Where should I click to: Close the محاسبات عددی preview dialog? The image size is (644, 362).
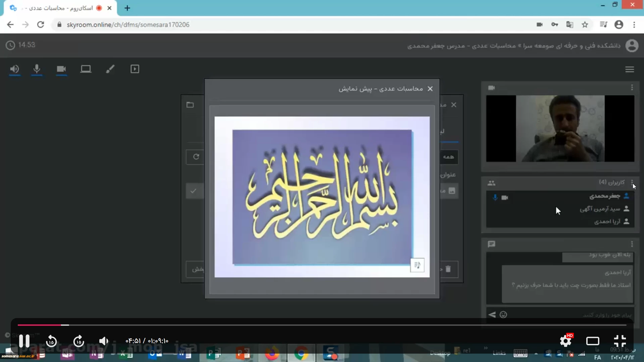430,89
